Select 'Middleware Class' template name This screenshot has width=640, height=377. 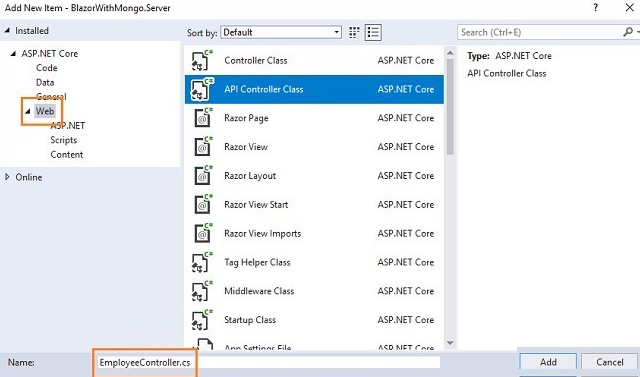(259, 291)
